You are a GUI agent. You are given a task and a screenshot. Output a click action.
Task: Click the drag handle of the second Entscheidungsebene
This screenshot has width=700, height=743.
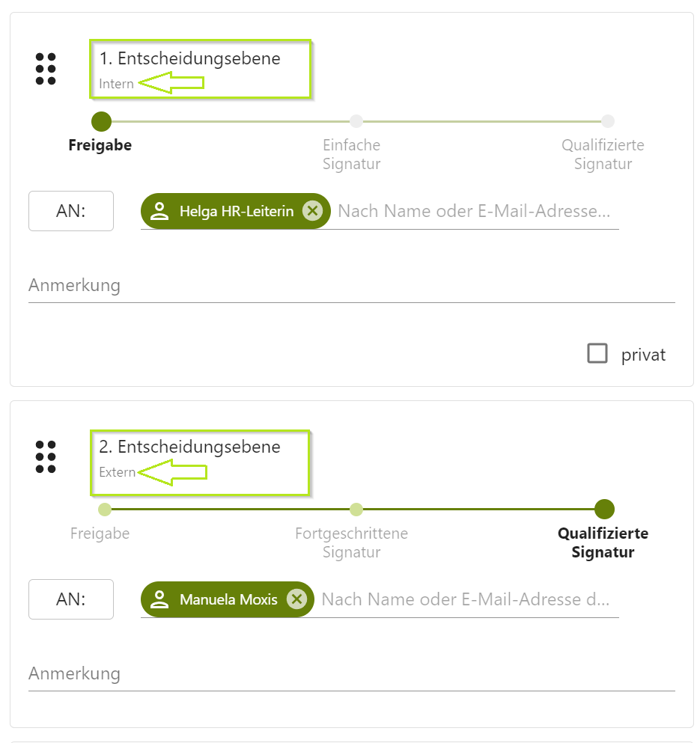pyautogui.click(x=46, y=457)
